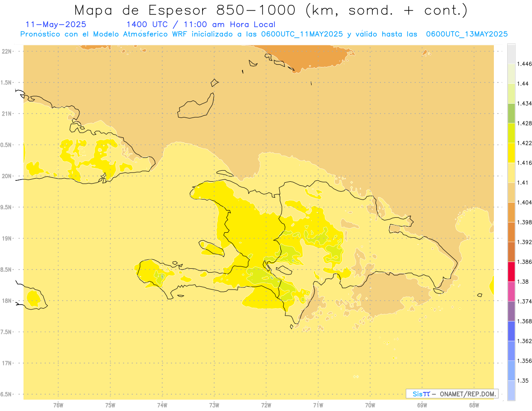The image size is (532, 411).
Task: Select the legend value '1.398'
Action: coord(524,222)
